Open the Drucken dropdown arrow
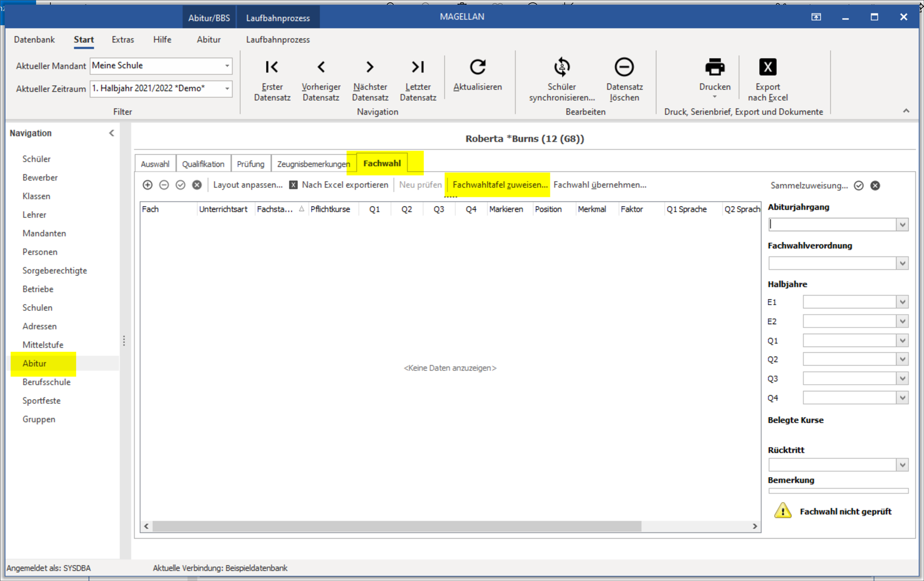The width and height of the screenshot is (924, 581). pyautogui.click(x=714, y=97)
